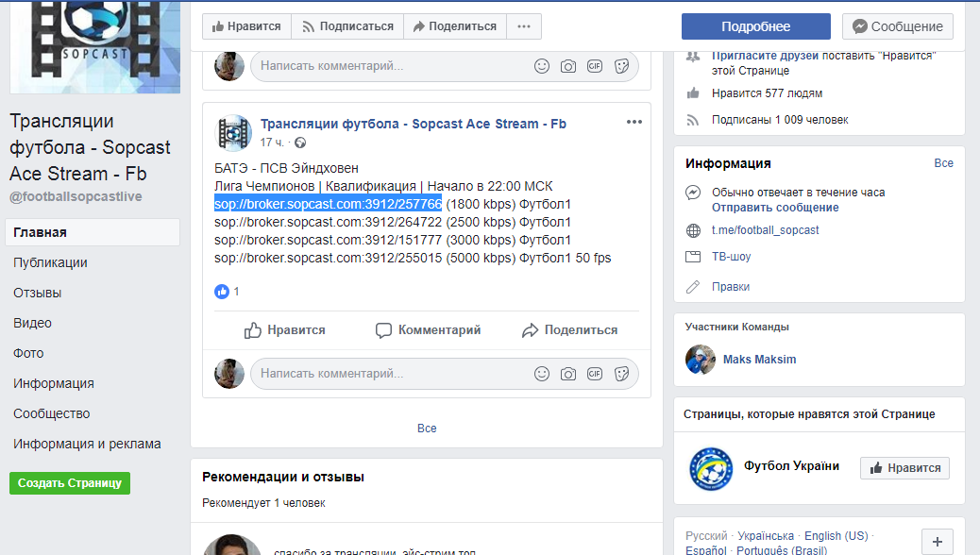Click the plus button for more languages
The image size is (980, 555).
click(x=937, y=542)
